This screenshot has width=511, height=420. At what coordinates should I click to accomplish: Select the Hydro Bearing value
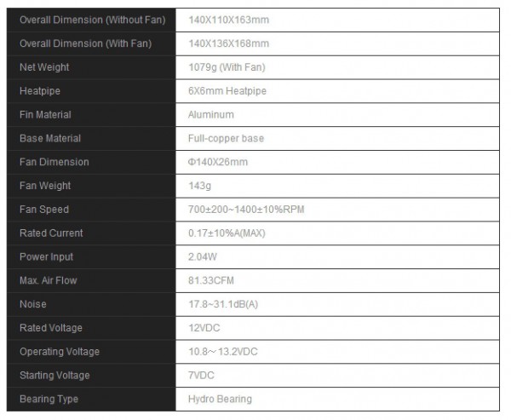(x=220, y=400)
